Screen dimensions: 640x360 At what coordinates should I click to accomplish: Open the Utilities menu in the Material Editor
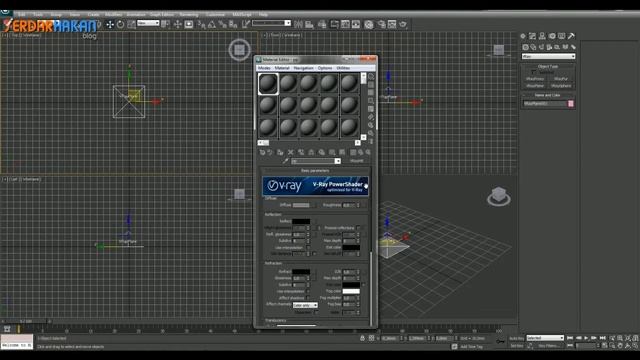[x=343, y=68]
